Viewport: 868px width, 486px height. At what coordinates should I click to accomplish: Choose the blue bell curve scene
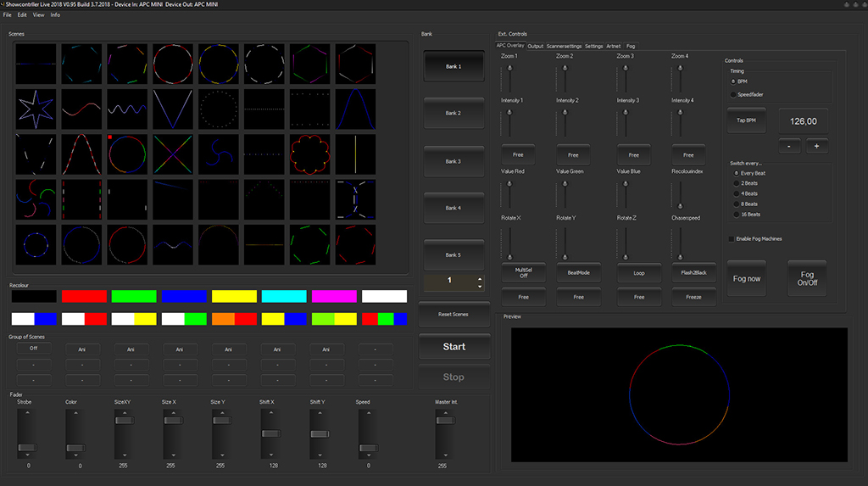tap(356, 109)
